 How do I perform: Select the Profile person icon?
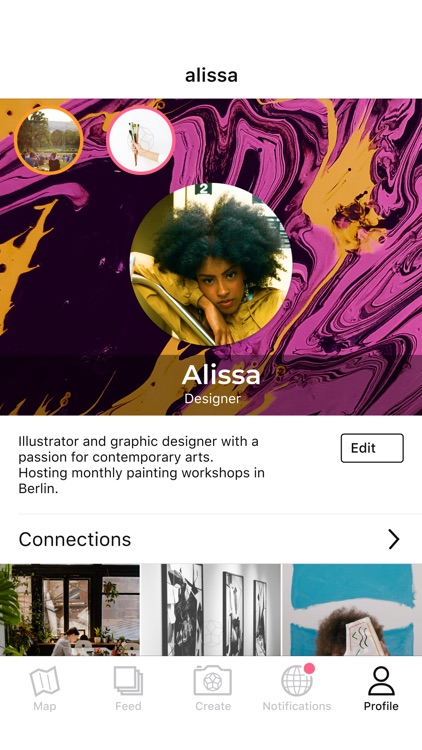coord(381,681)
